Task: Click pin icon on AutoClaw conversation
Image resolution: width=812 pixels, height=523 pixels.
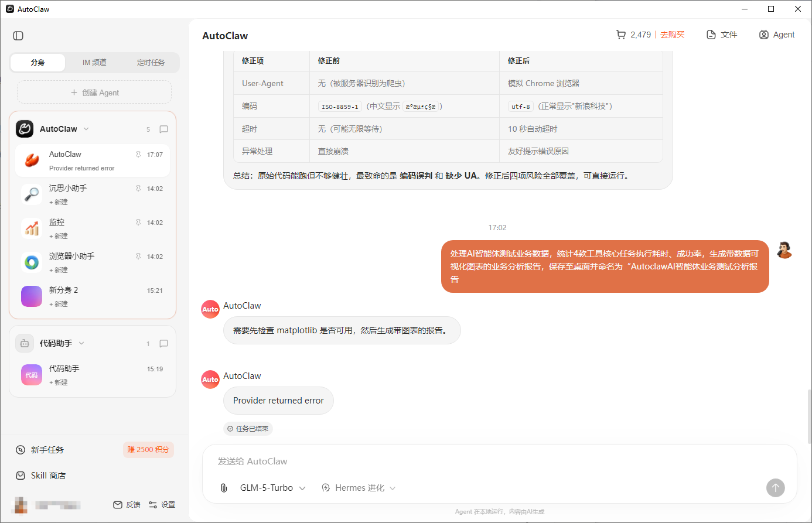Action: tap(138, 155)
